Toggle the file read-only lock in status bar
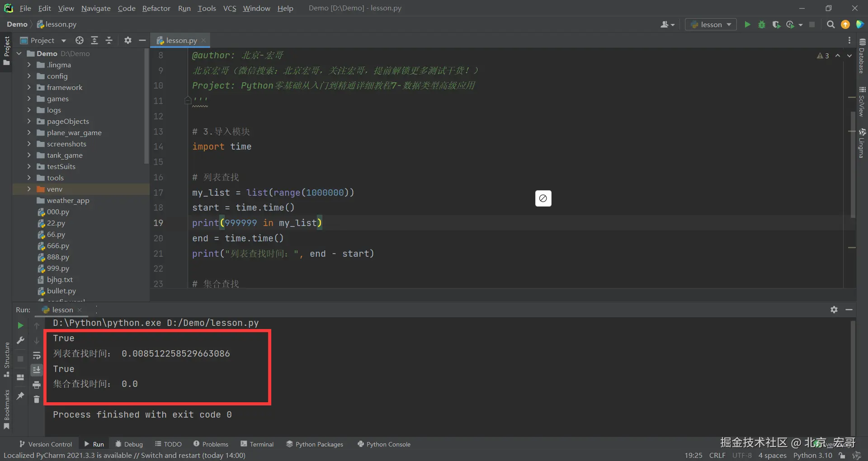 pos(842,456)
